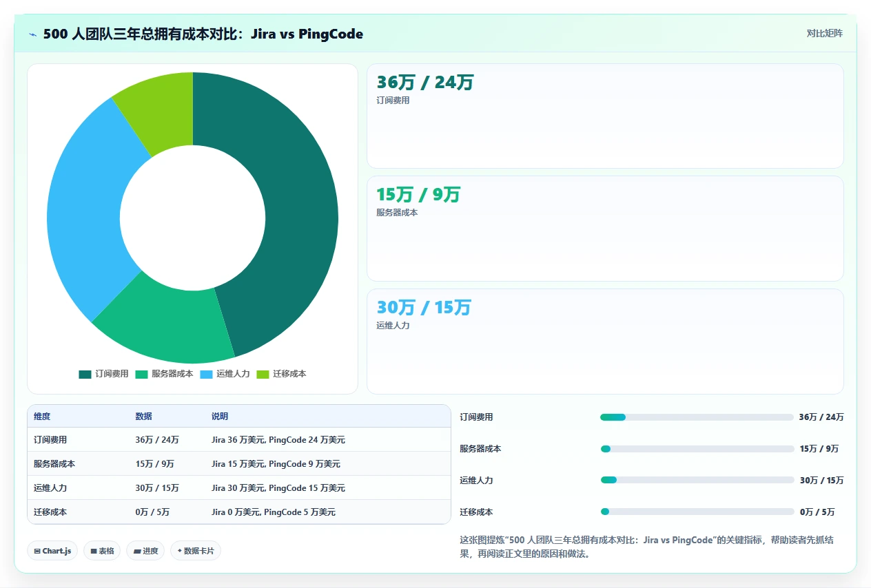Click the 迁移成本 row name in table
This screenshot has height=588, width=871.
(50, 512)
